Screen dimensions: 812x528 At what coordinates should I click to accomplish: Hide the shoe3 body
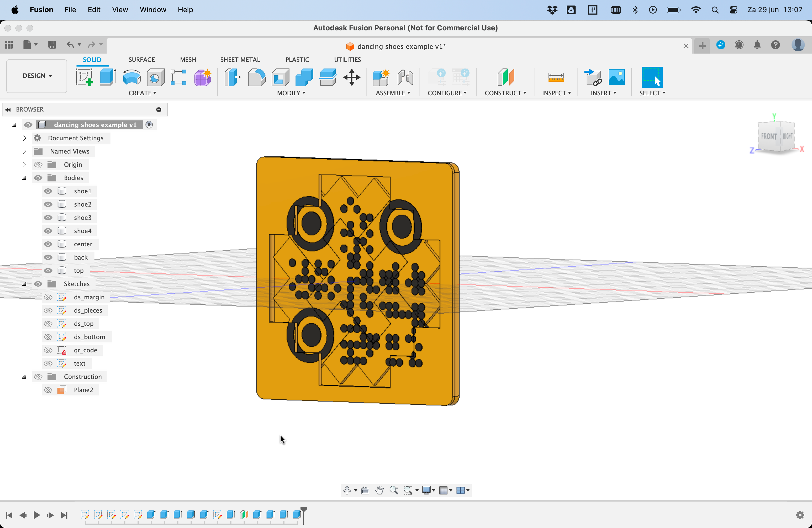(x=48, y=218)
